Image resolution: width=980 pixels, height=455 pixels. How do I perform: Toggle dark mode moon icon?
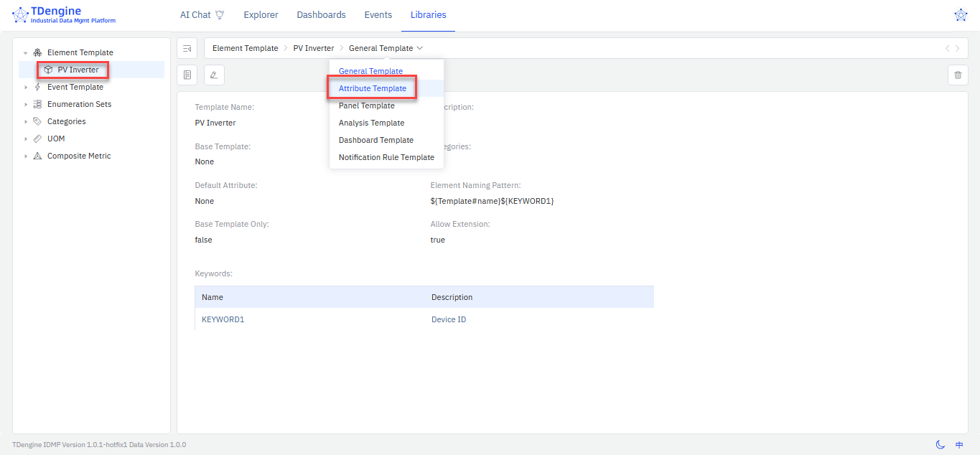pyautogui.click(x=940, y=445)
